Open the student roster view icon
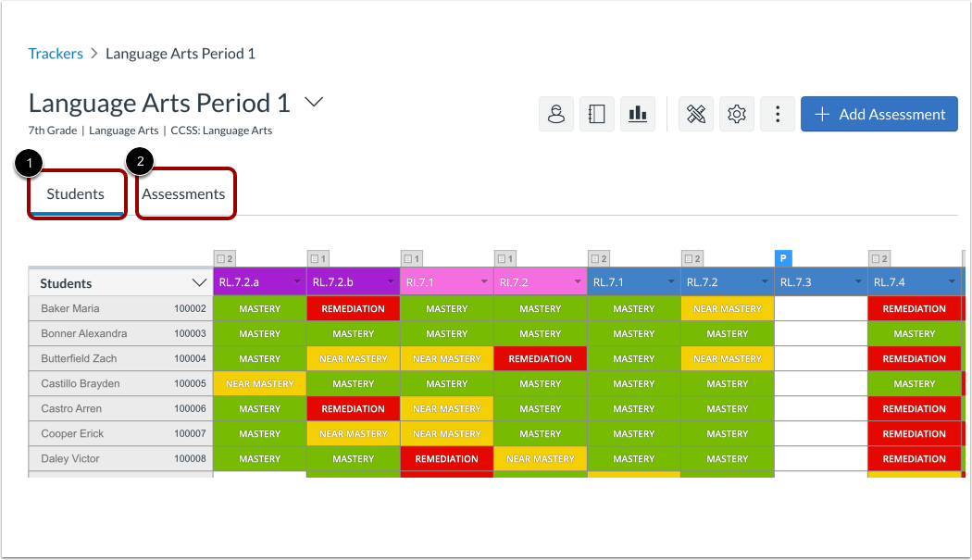This screenshot has height=560, width=972. point(555,113)
